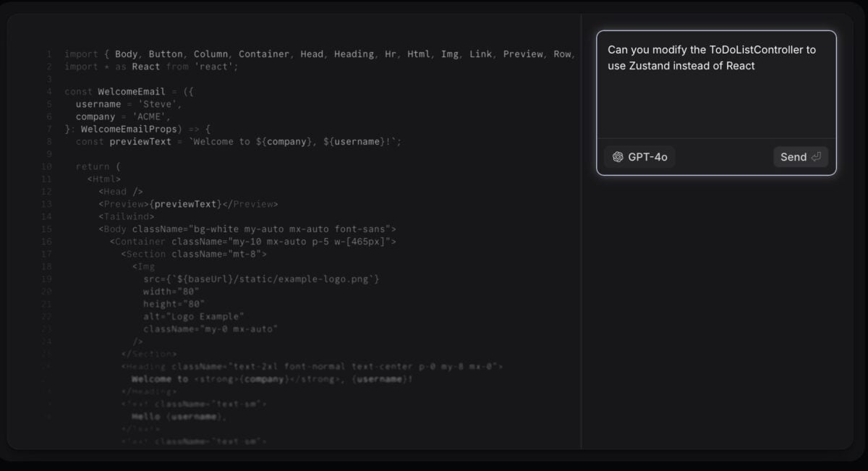Click line number 1 in the gutter
The width and height of the screenshot is (868, 471).
click(x=48, y=54)
